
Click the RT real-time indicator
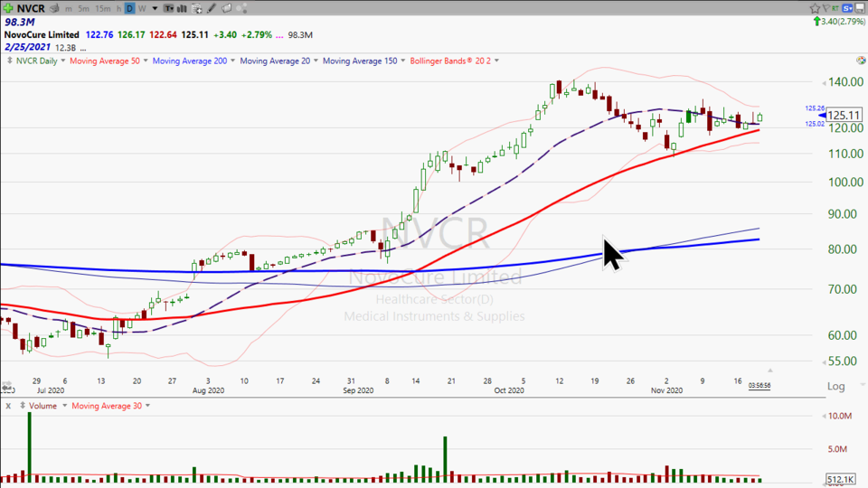click(x=835, y=8)
